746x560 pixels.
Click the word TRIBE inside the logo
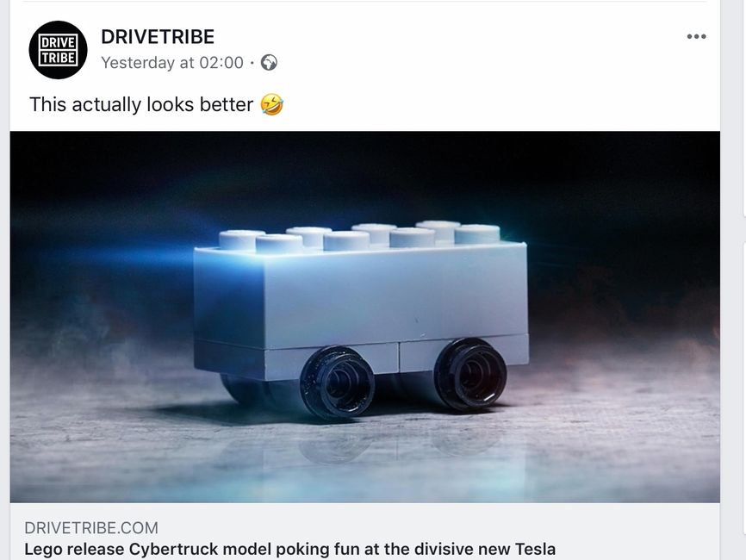[x=58, y=58]
